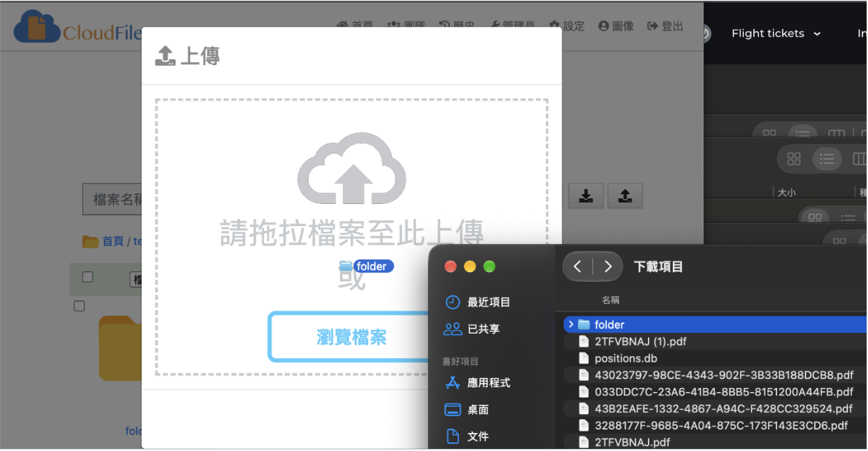Click 登出 to log out
The height and width of the screenshot is (451, 868).
[665, 26]
